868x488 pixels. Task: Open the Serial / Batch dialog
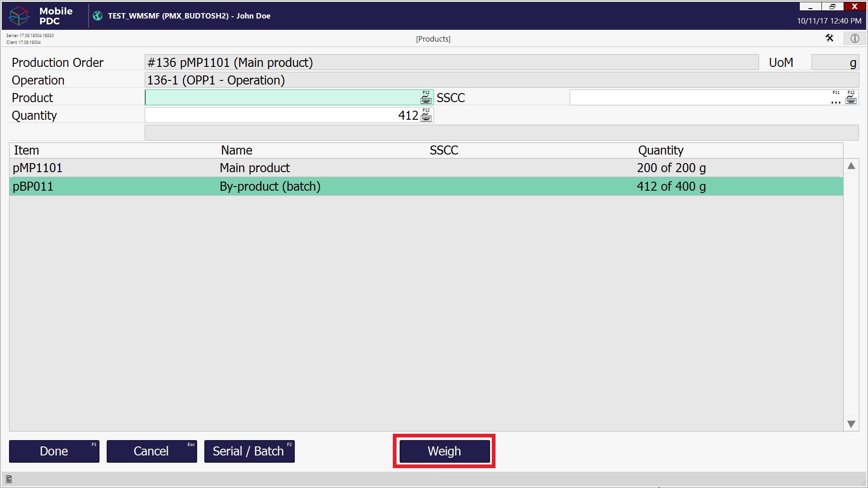pyautogui.click(x=249, y=451)
